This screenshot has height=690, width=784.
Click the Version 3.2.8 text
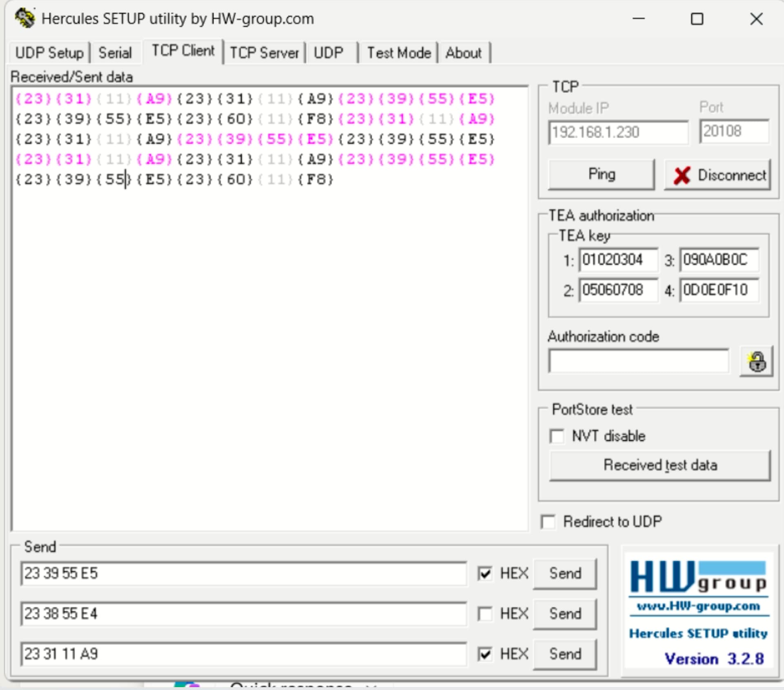pos(714,659)
